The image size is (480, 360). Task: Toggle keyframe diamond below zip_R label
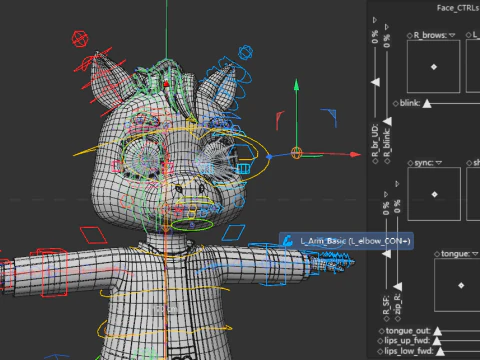(x=398, y=319)
